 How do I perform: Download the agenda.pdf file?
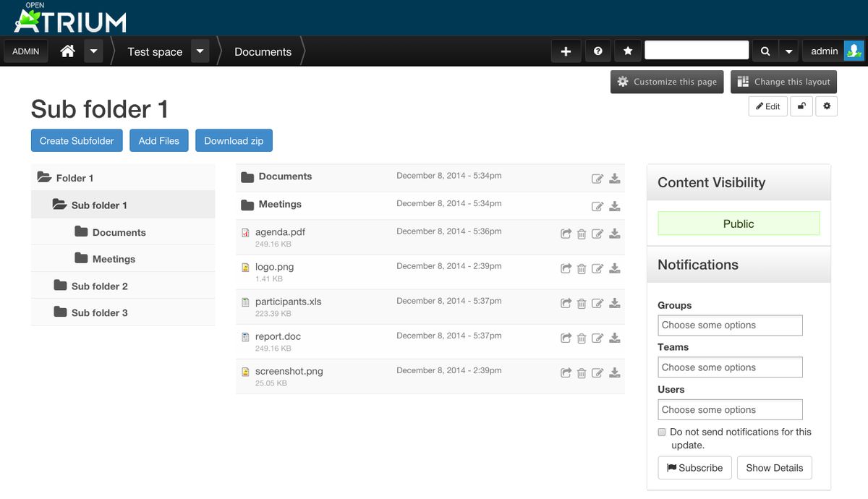615,234
